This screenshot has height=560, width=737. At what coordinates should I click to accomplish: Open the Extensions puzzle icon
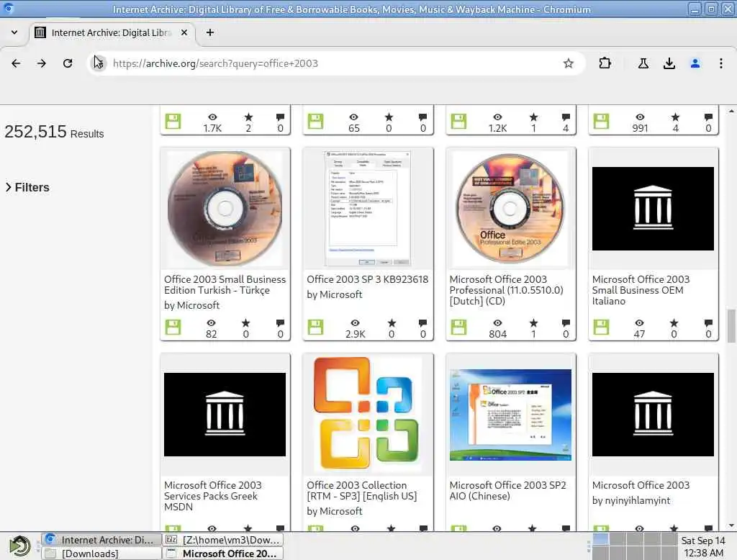(605, 63)
